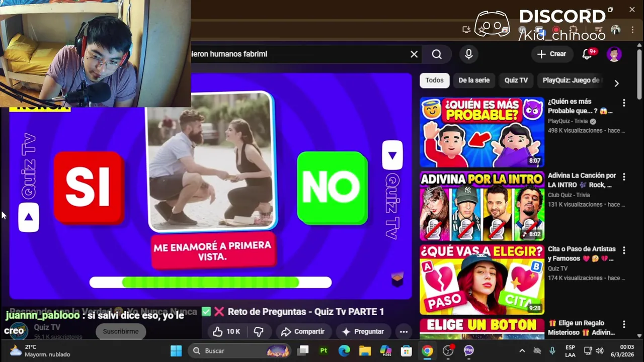Click the Preguntar button

click(x=363, y=331)
